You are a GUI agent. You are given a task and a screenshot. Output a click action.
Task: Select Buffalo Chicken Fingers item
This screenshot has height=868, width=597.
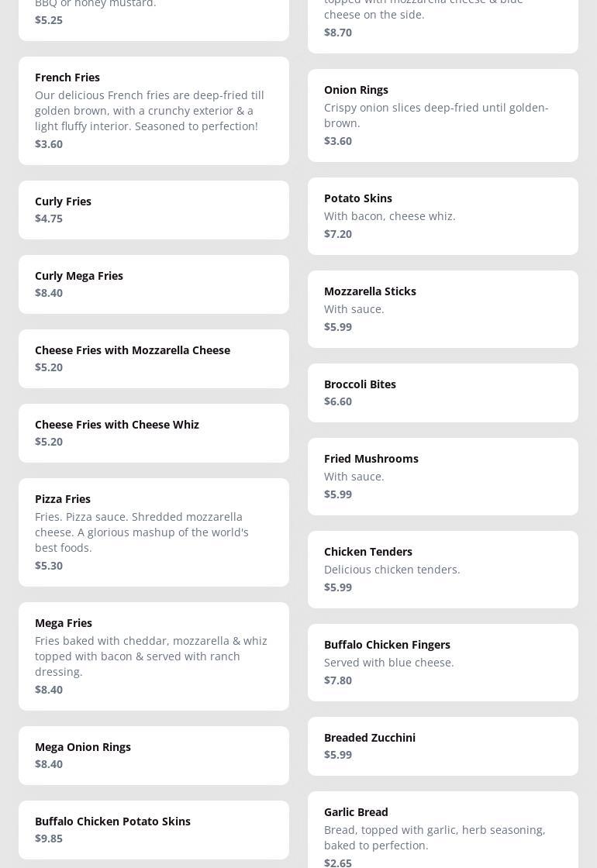pyautogui.click(x=443, y=663)
